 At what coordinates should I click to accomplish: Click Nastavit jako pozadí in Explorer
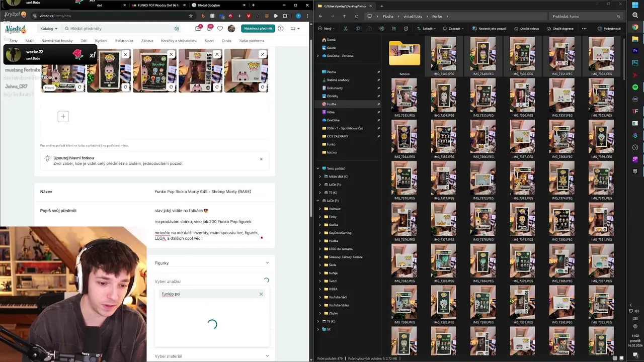point(489,29)
